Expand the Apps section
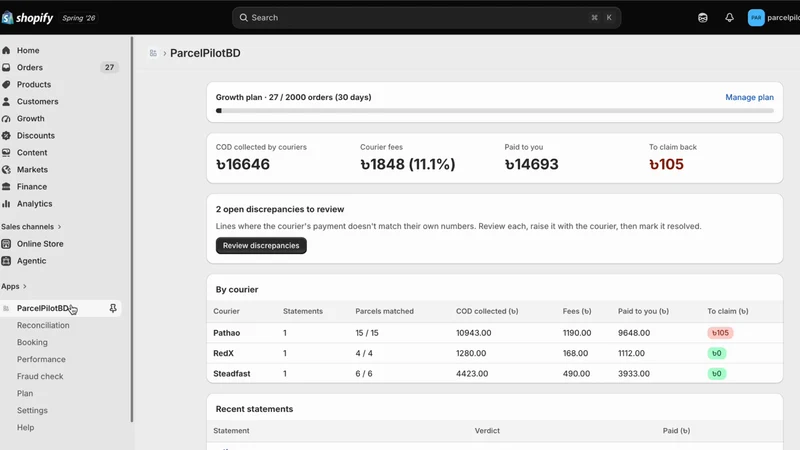The height and width of the screenshot is (450, 800). click(x=14, y=286)
